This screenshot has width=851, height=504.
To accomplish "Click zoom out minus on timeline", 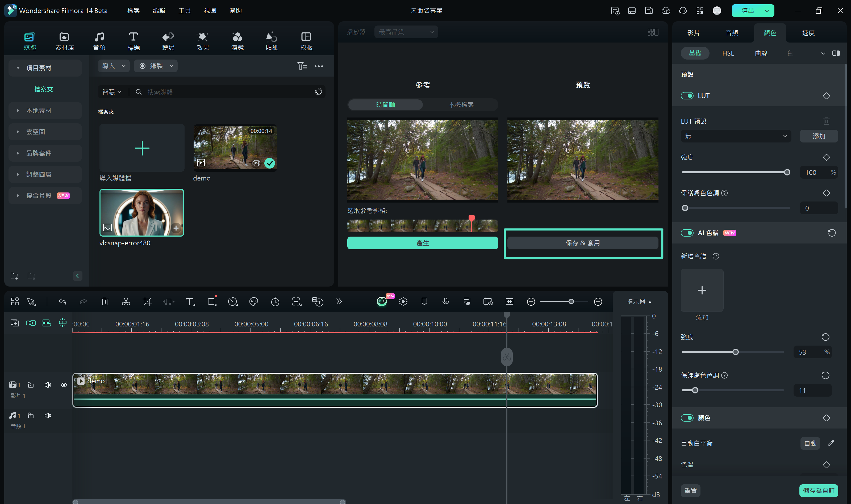I will pyautogui.click(x=531, y=302).
